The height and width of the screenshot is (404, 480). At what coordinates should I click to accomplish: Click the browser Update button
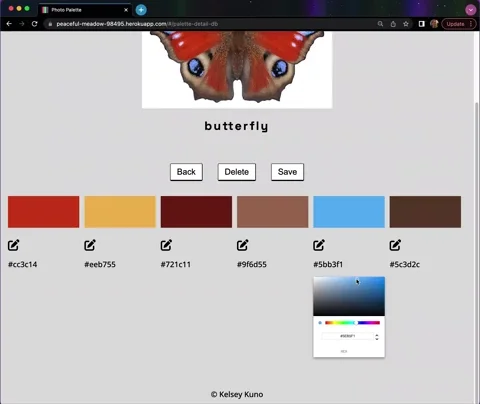tap(458, 24)
